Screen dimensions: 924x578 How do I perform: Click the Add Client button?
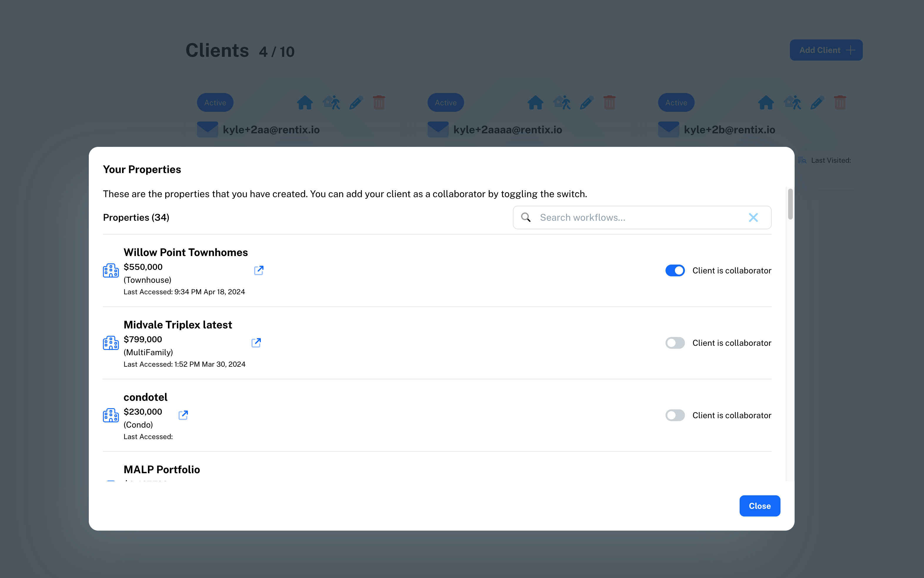coord(826,50)
